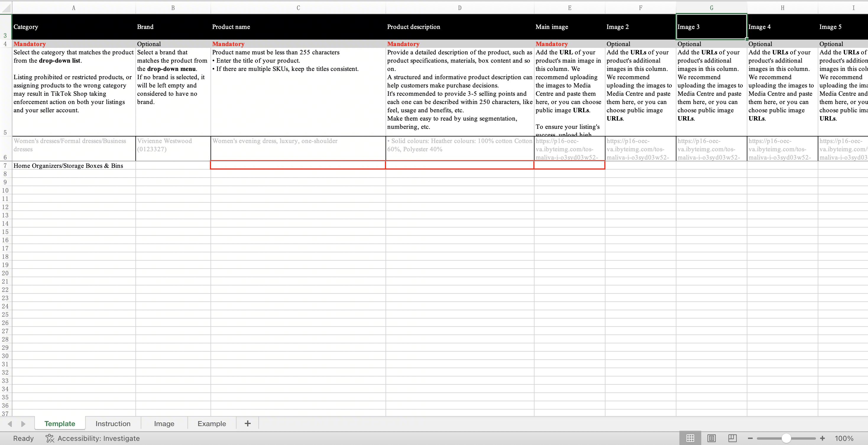Screen dimensions: 868x445
Task: Select column F header
Action: pos(641,8)
